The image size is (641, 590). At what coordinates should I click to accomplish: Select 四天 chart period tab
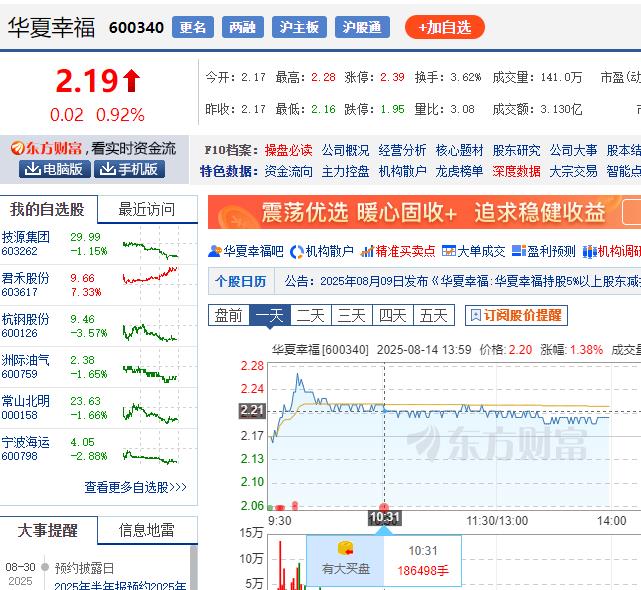(x=393, y=315)
